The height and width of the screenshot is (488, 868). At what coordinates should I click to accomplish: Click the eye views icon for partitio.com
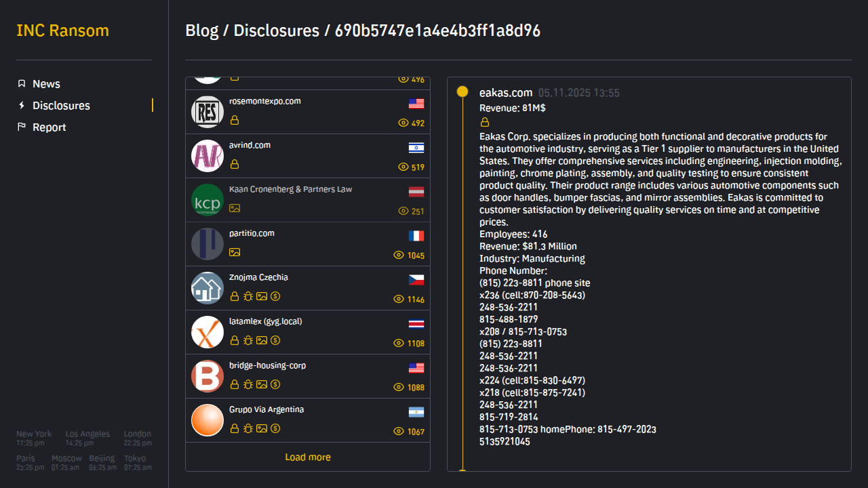[399, 256]
